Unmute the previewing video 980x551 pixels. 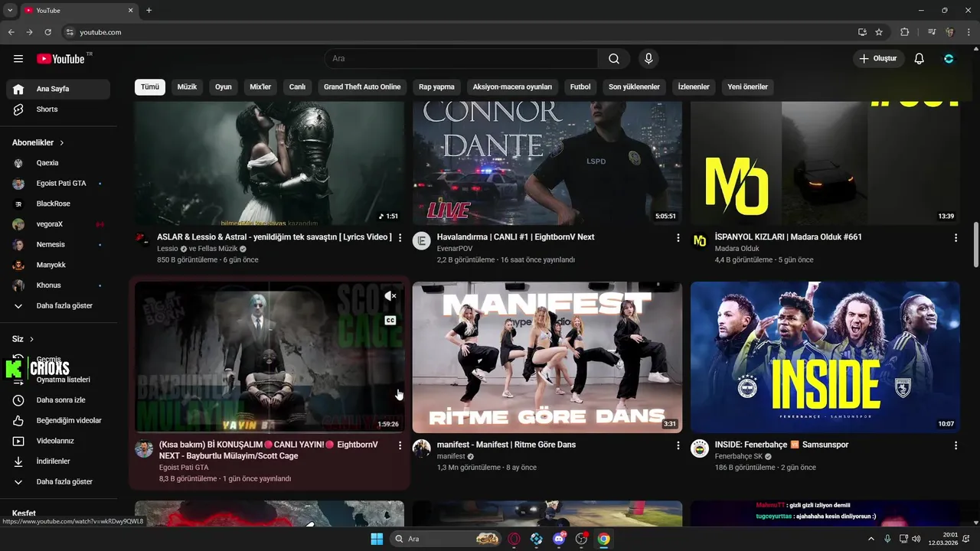pos(390,296)
